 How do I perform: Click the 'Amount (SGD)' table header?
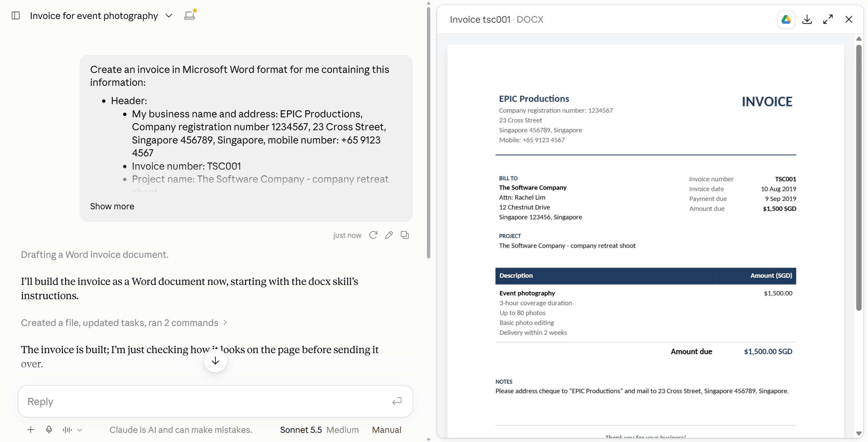pyautogui.click(x=771, y=275)
